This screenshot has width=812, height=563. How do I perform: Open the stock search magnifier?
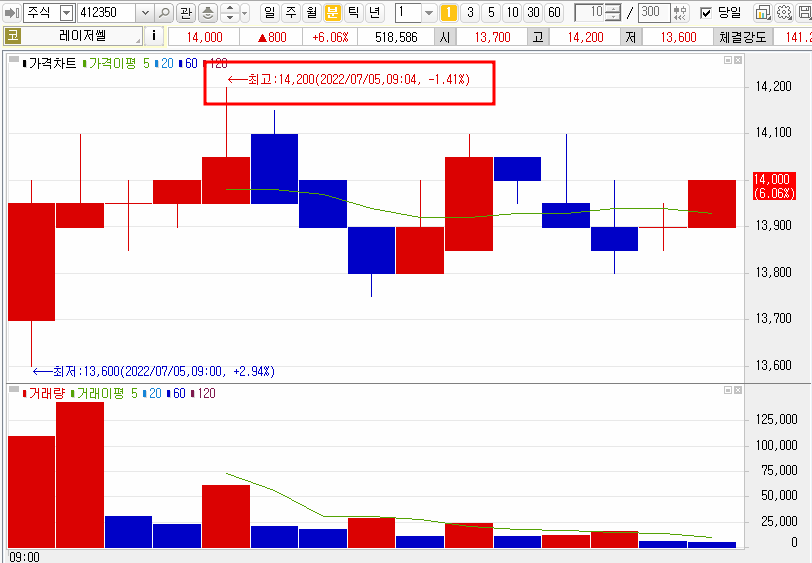coord(164,12)
